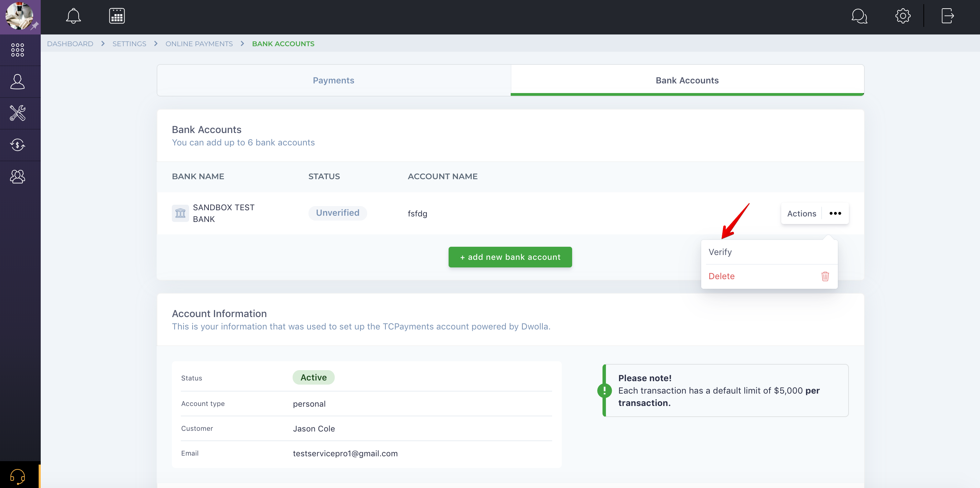Viewport: 980px width, 488px height.
Task: Choose Delete in the actions menu
Action: [x=721, y=276]
